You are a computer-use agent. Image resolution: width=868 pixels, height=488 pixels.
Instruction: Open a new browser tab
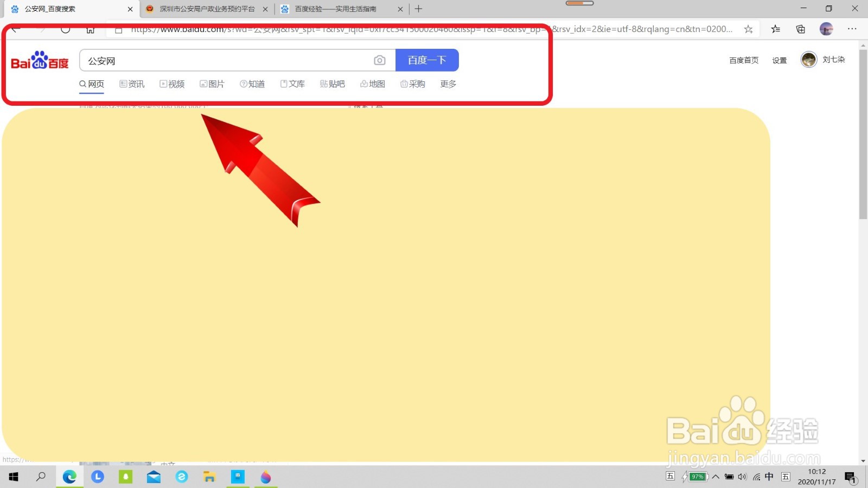(x=418, y=9)
